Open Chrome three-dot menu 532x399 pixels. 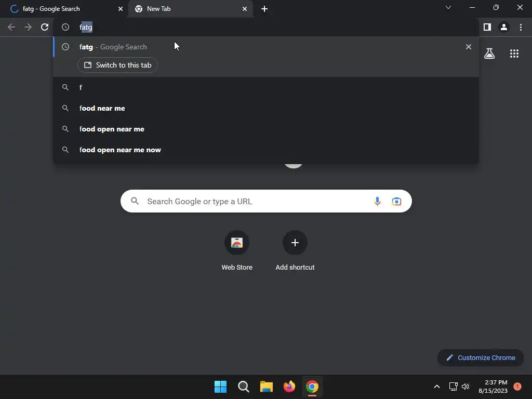521,27
